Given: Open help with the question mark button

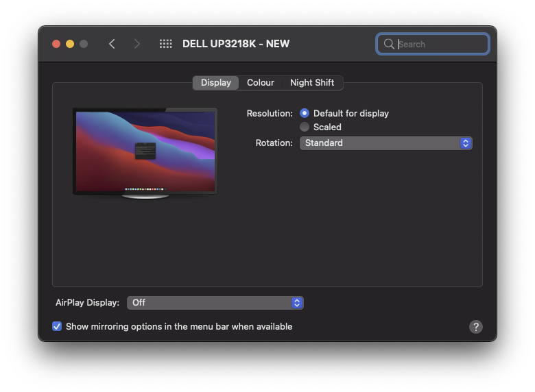Looking at the screenshot, I should (x=475, y=327).
